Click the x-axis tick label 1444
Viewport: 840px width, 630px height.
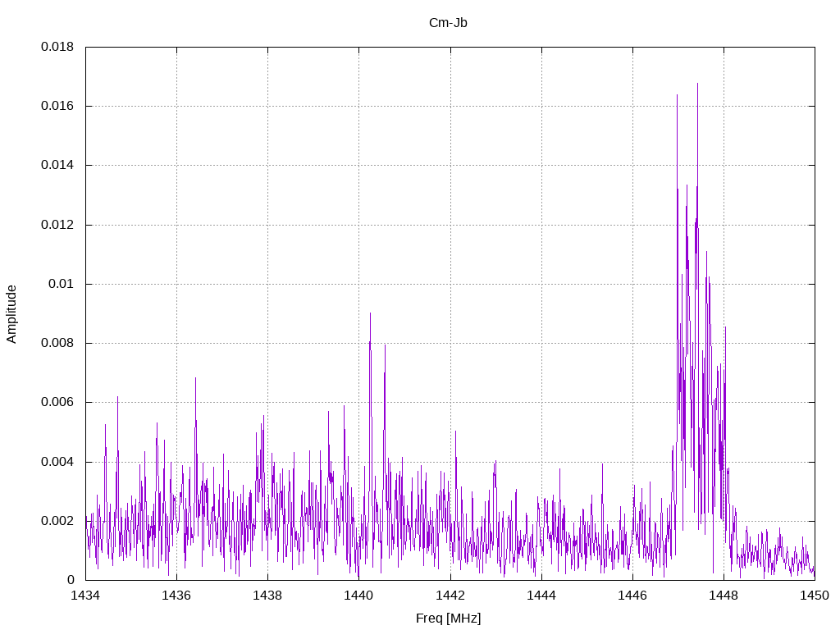click(x=541, y=596)
